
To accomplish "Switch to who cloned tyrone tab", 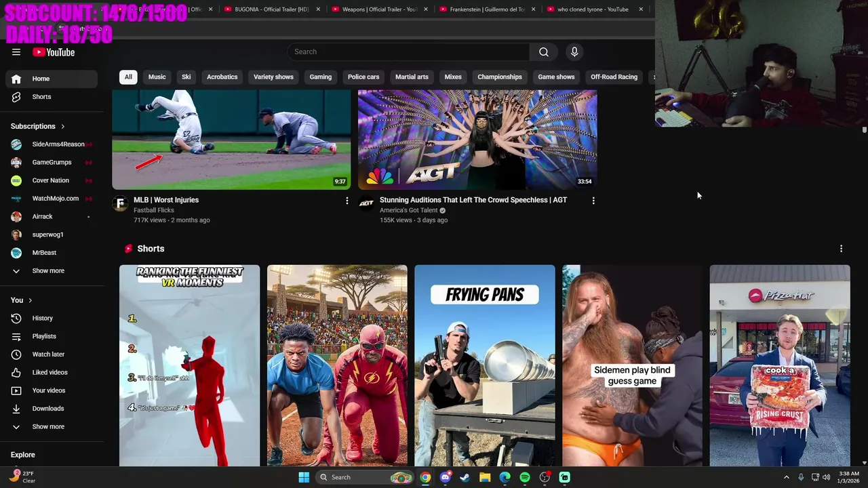I will [x=593, y=9].
